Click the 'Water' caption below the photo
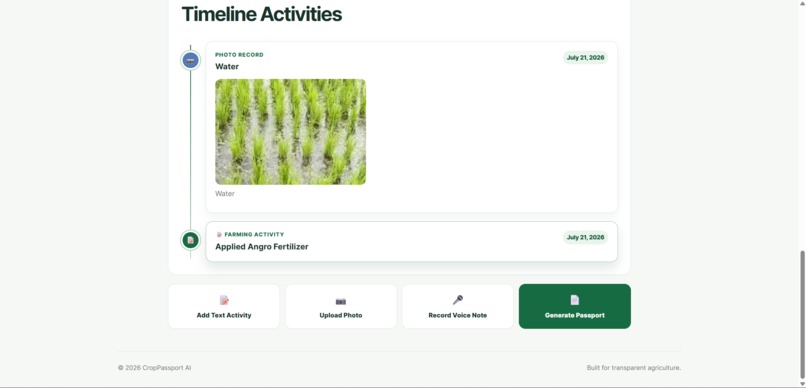This screenshot has height=388, width=806. pos(225,194)
